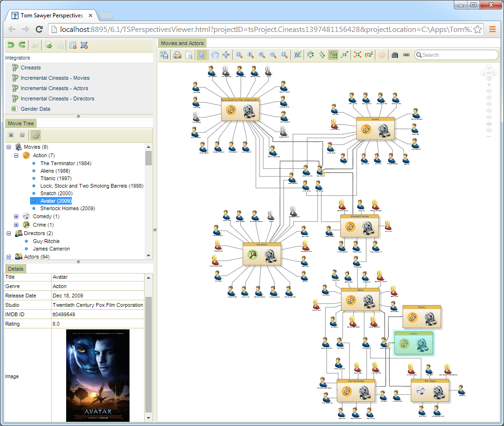Expand the Comedy (1) tree node
The image size is (504, 426).
pyautogui.click(x=16, y=217)
